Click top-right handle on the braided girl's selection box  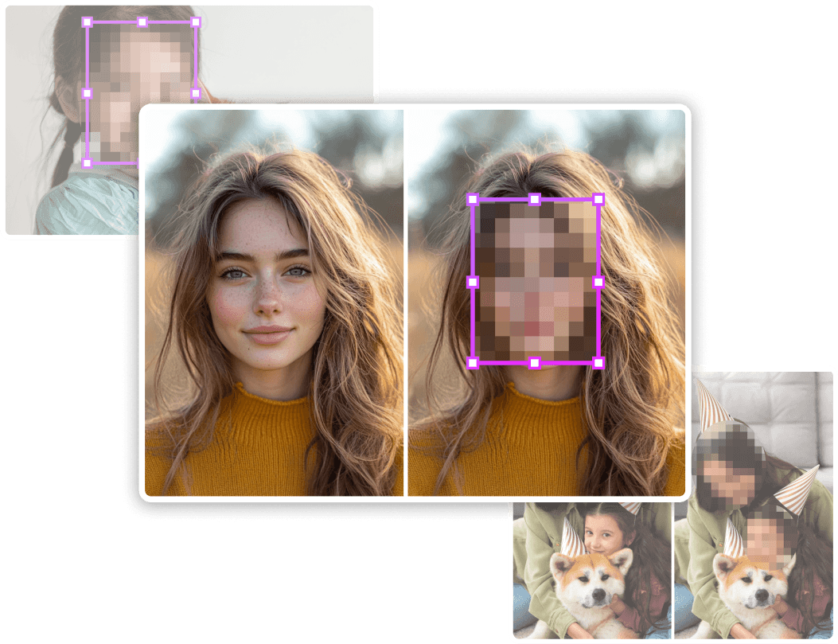click(x=197, y=22)
